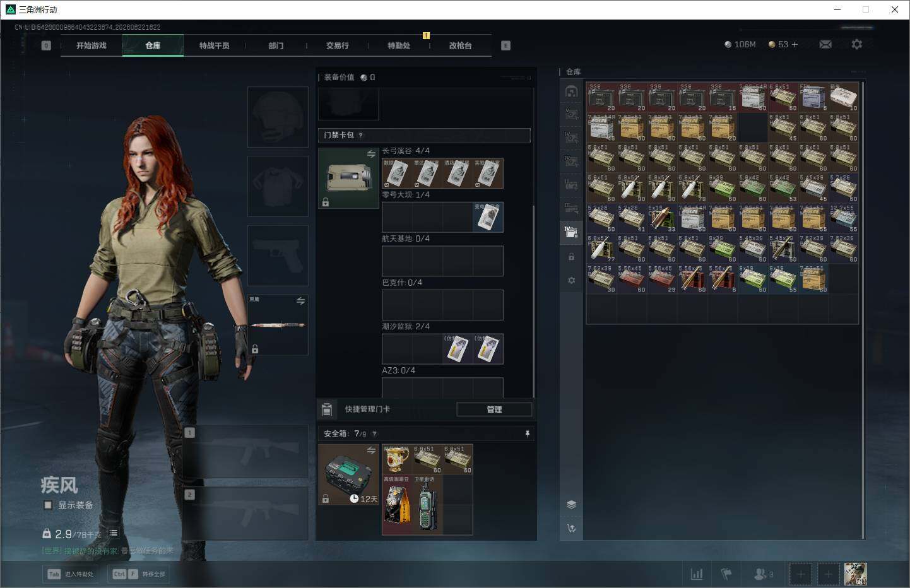Screen dimensions: 910x588
Task: Select the body armor equipment slot
Action: coord(278,186)
